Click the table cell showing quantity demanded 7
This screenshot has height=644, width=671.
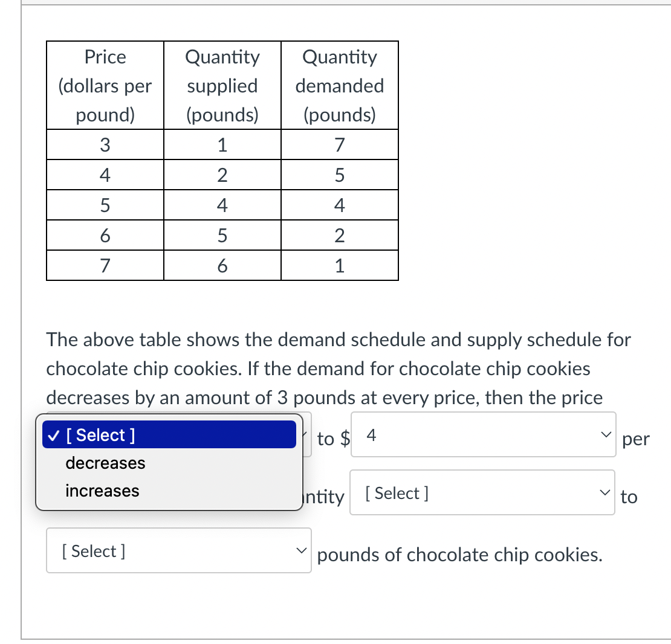click(339, 144)
